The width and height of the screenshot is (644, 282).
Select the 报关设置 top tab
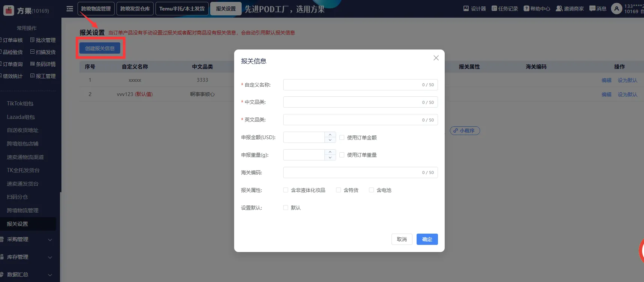pyautogui.click(x=226, y=9)
